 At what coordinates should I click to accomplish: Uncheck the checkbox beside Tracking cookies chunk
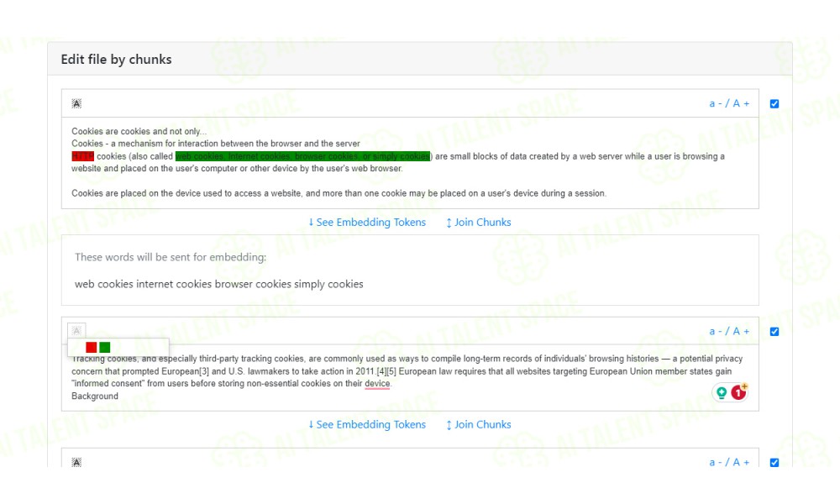click(x=774, y=332)
